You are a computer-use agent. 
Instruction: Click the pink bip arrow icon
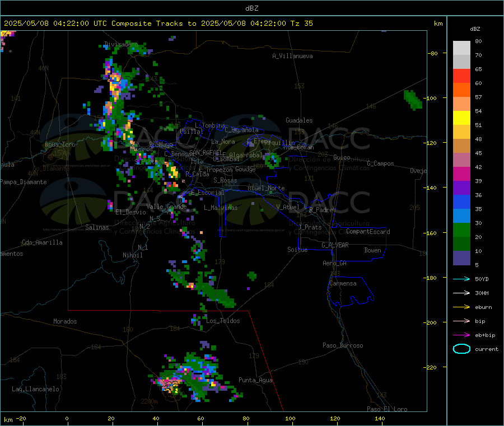click(461, 321)
